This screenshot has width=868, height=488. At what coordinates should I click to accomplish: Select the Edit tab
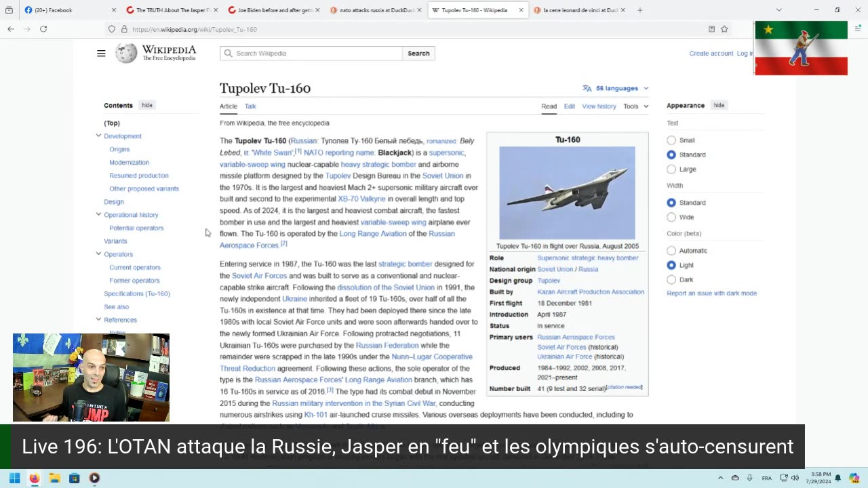[x=570, y=106]
